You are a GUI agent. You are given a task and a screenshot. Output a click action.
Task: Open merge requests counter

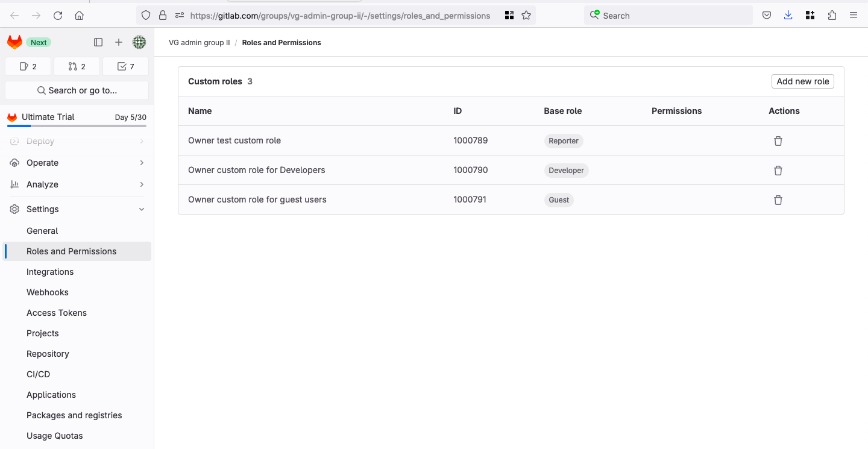point(77,66)
